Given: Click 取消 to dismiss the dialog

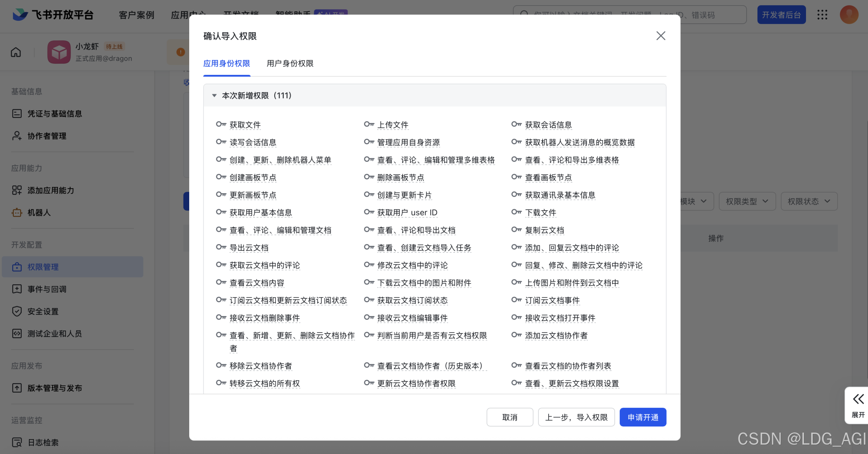Looking at the screenshot, I should coord(510,417).
